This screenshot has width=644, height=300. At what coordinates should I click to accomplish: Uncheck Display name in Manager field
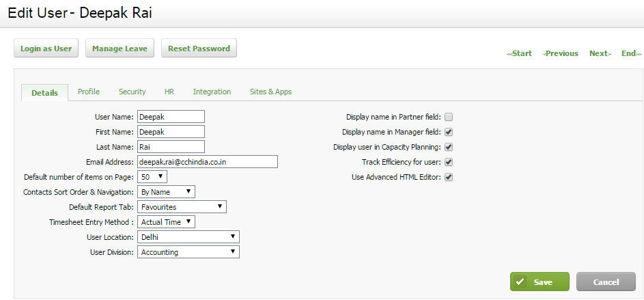click(x=449, y=132)
